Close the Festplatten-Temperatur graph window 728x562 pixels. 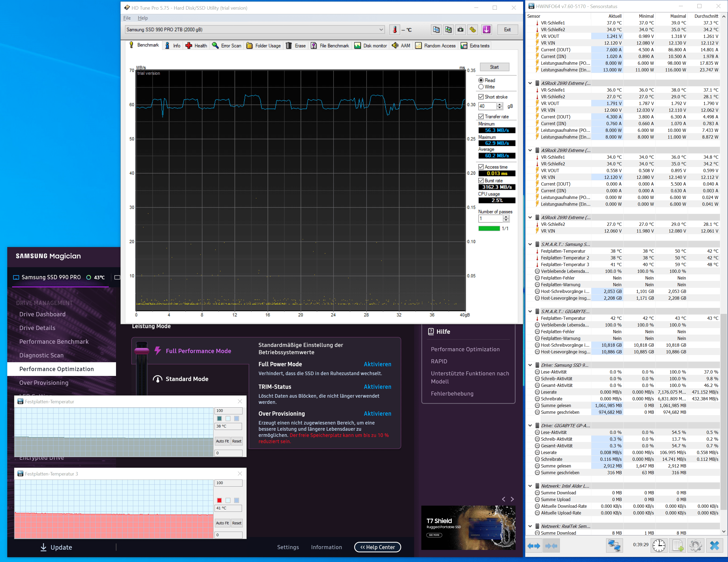pos(240,401)
